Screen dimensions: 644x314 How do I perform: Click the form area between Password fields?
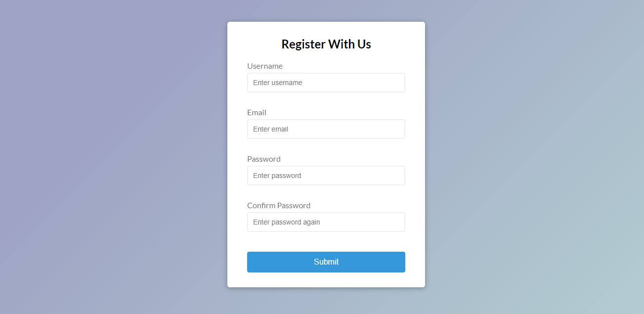click(326, 193)
